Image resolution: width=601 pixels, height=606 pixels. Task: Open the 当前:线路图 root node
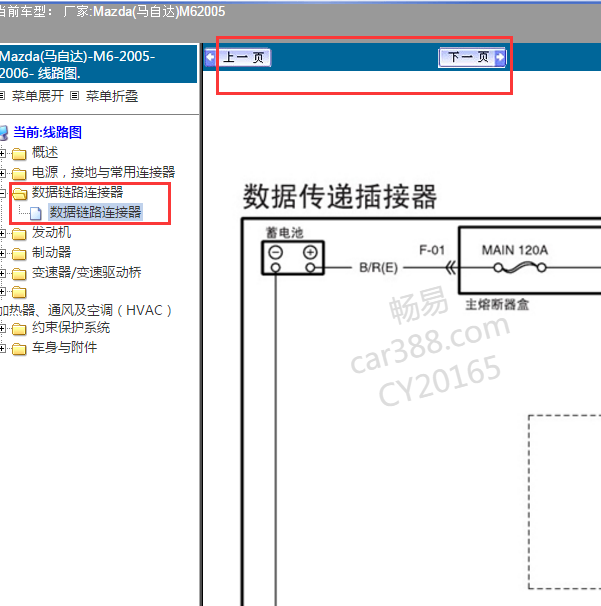click(x=47, y=132)
